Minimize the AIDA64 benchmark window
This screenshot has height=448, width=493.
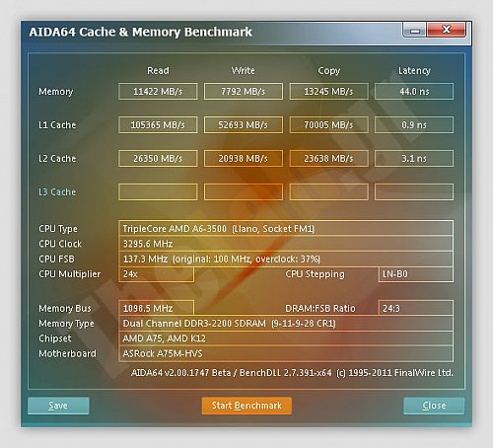[x=415, y=30]
